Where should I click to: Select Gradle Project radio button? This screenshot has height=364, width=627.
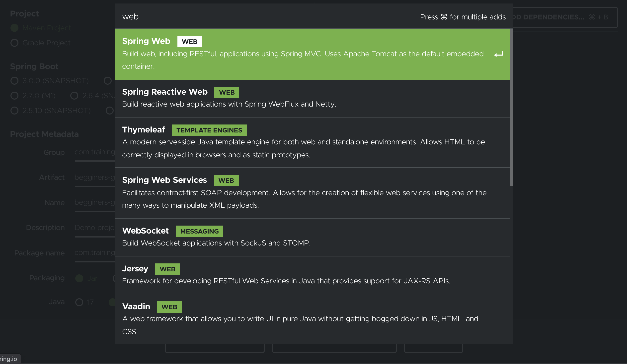pyautogui.click(x=14, y=43)
